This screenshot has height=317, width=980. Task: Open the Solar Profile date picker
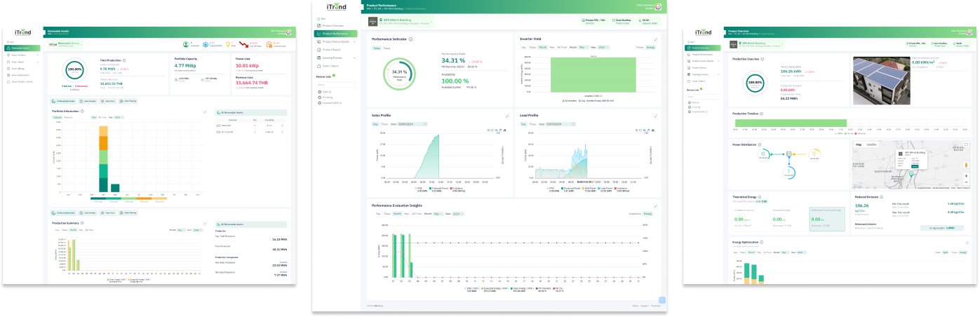414,123
